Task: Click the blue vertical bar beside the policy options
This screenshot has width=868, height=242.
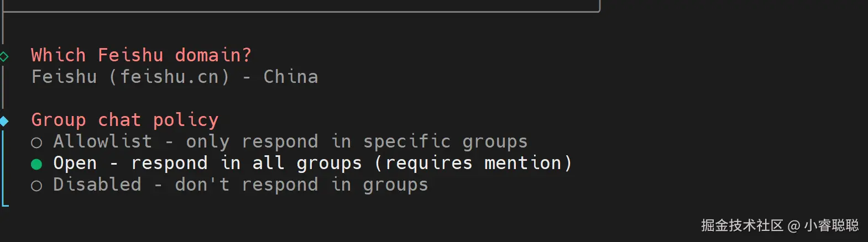Action: pyautogui.click(x=3, y=166)
